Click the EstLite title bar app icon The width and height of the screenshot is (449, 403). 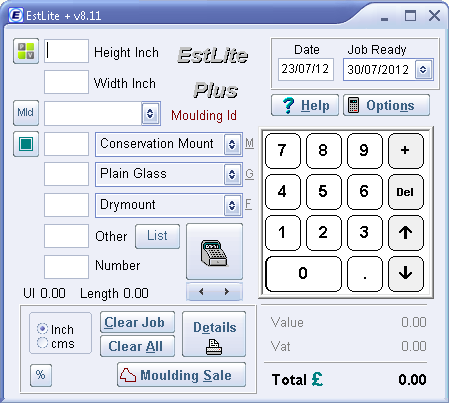click(16, 15)
